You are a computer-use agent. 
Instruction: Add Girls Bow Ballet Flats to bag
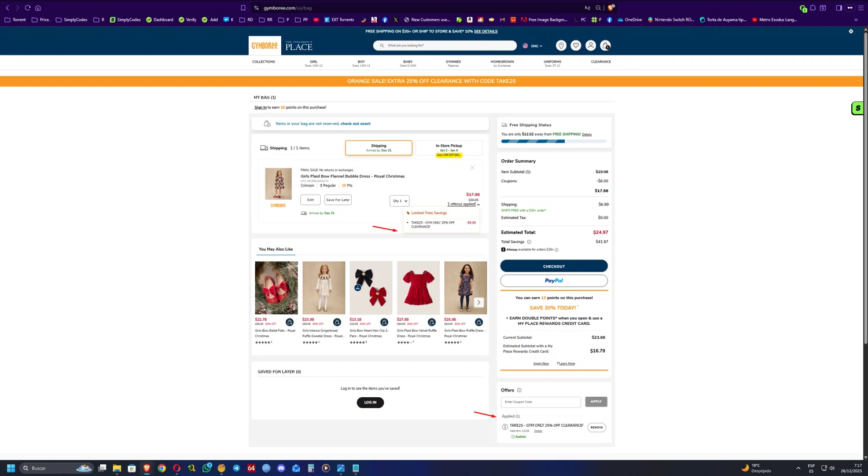coord(289,322)
